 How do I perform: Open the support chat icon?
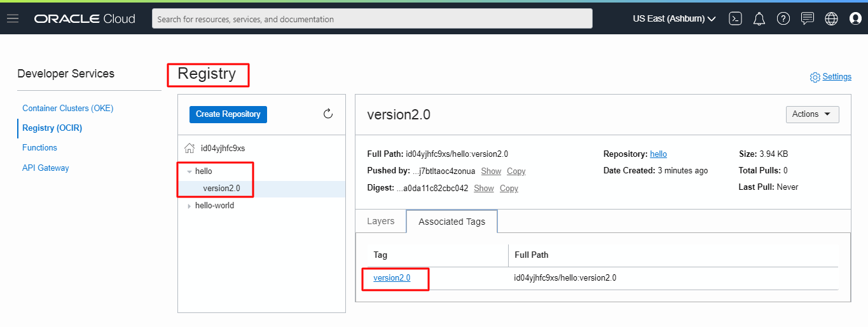coord(807,18)
